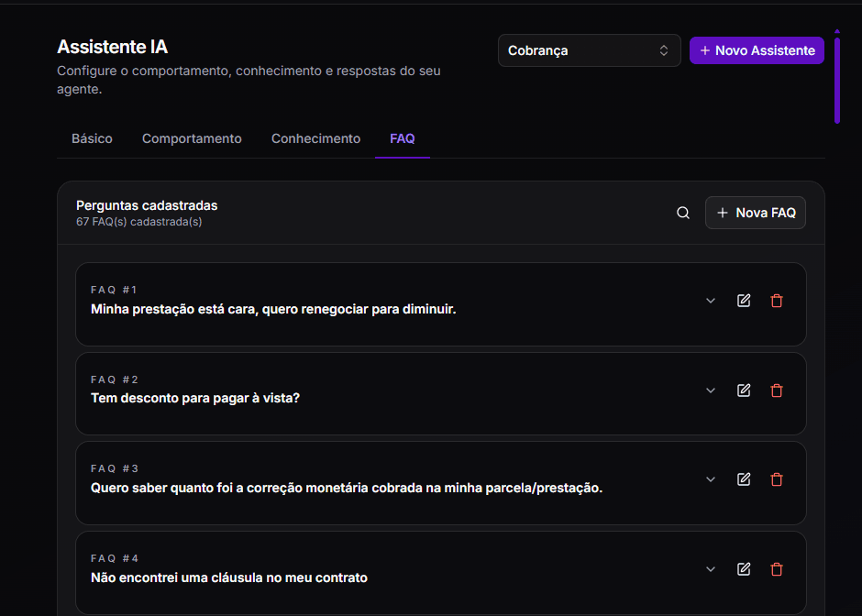Open the Cobrança assistant dropdown
This screenshot has width=862, height=616.
(590, 50)
